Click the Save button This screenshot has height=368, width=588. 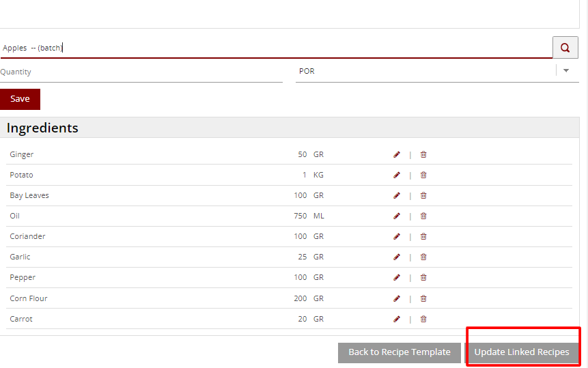(x=20, y=99)
